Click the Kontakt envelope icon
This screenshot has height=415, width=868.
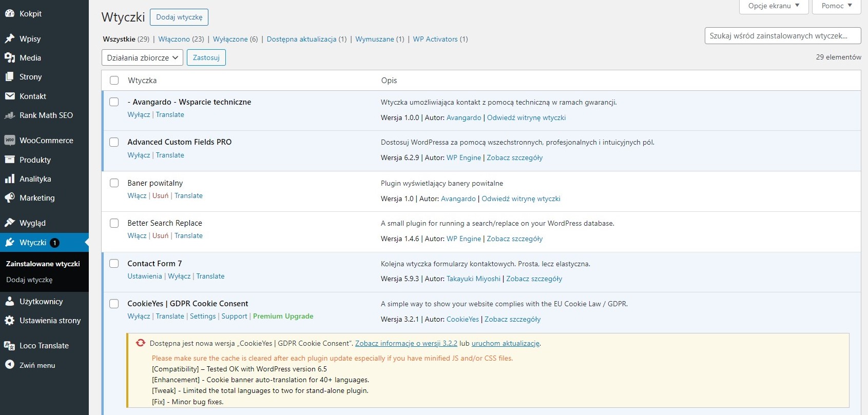coord(9,96)
